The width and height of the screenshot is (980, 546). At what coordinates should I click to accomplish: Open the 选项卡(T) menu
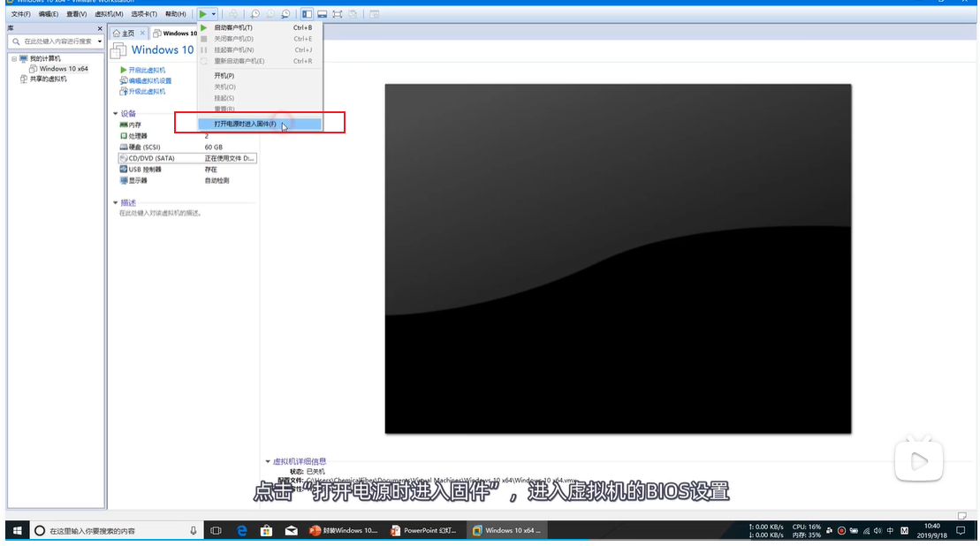(x=144, y=14)
